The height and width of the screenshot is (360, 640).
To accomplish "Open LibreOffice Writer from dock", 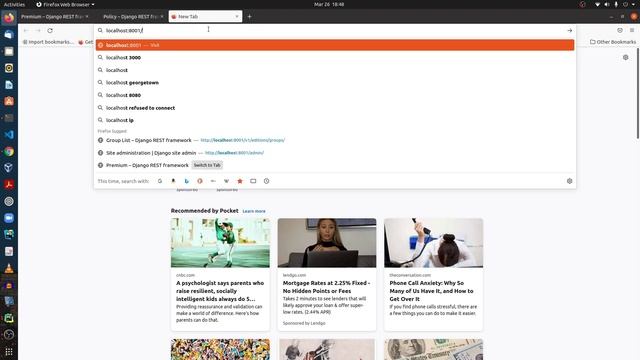I will click(9, 85).
